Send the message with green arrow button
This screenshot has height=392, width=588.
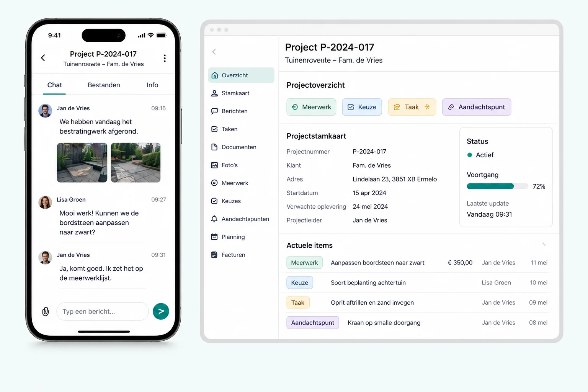[x=161, y=311]
